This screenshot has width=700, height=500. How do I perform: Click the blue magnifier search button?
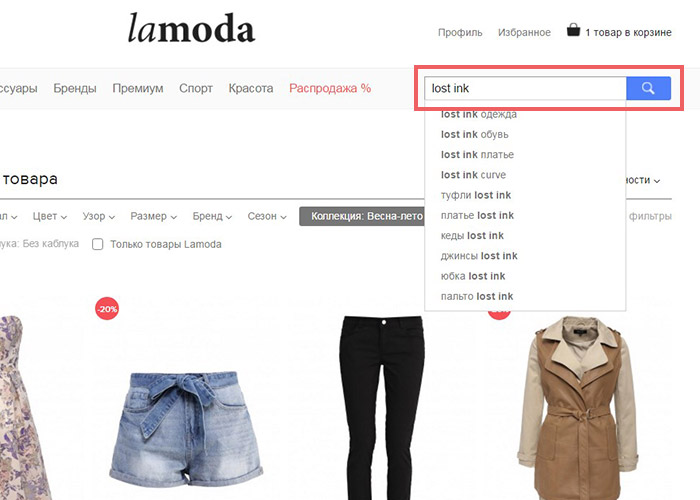[x=648, y=88]
